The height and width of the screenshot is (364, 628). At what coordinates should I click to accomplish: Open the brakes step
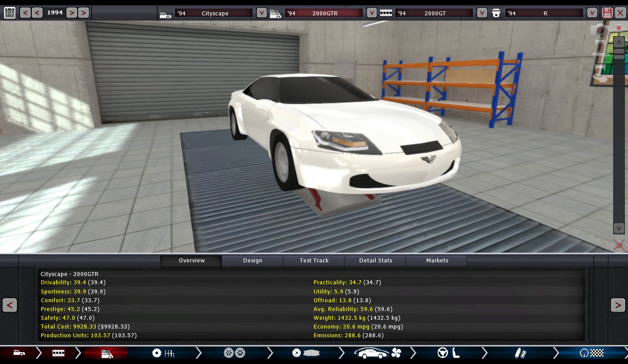[x=307, y=353]
